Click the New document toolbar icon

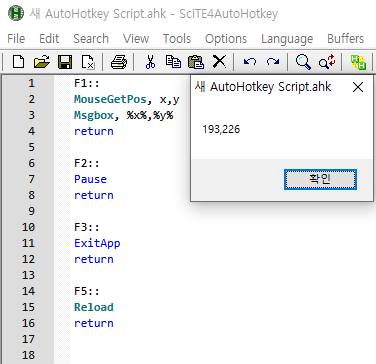pos(18,62)
